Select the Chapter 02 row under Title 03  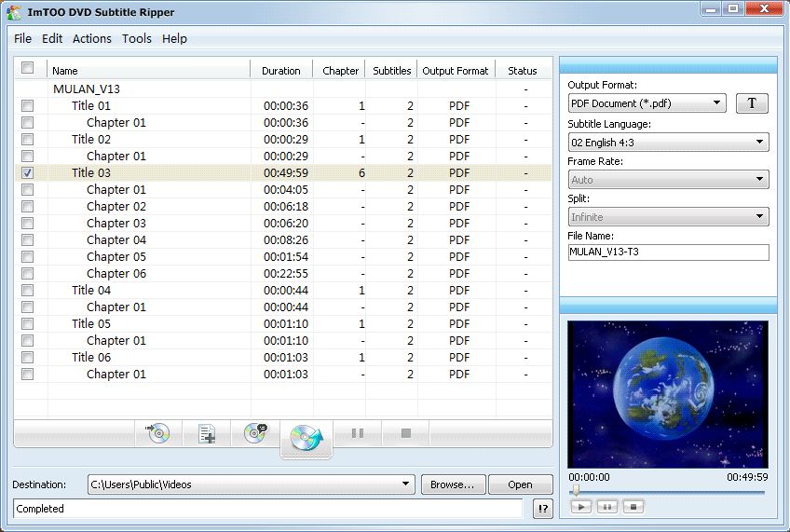click(283, 207)
